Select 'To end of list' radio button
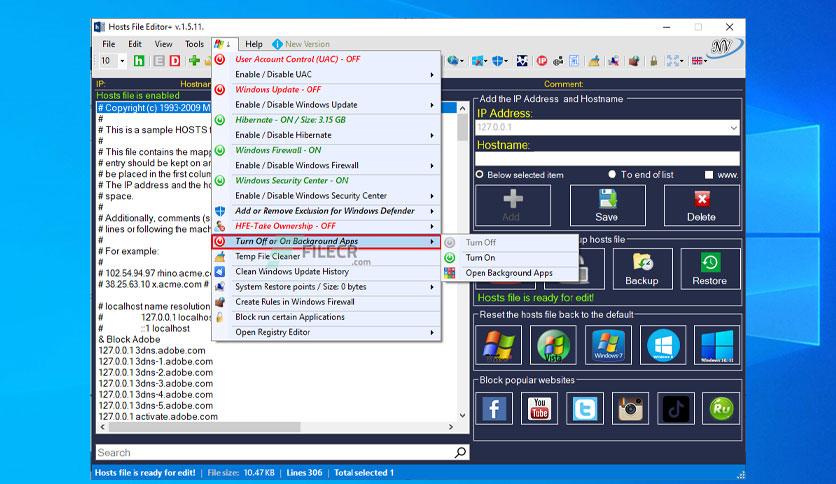The width and height of the screenshot is (836, 484). [612, 174]
